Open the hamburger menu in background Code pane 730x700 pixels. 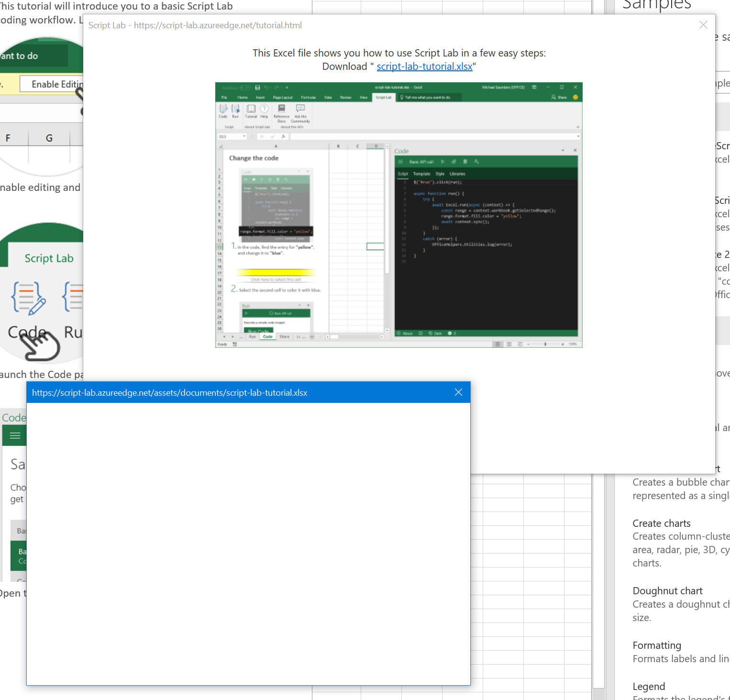click(x=15, y=435)
